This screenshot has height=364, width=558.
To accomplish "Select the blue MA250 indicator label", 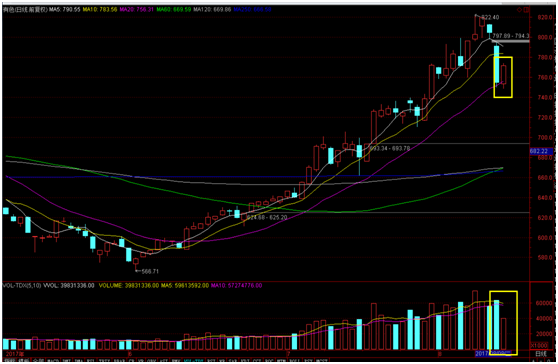I will pos(252,10).
